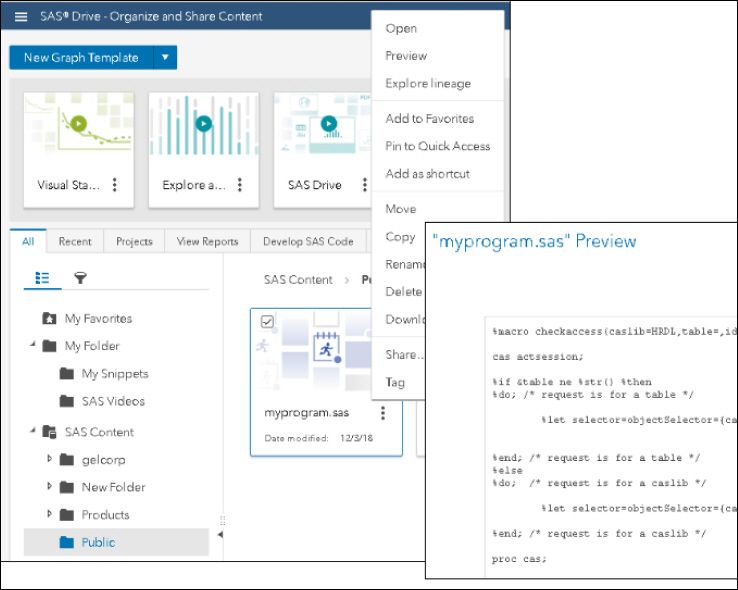The height and width of the screenshot is (590, 738).
Task: Expand the New Folder node
Action: [x=49, y=486]
